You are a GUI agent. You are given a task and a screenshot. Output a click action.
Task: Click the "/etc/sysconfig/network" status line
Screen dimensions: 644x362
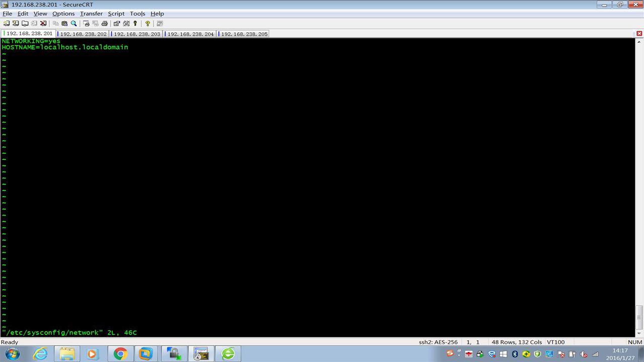[x=69, y=333]
